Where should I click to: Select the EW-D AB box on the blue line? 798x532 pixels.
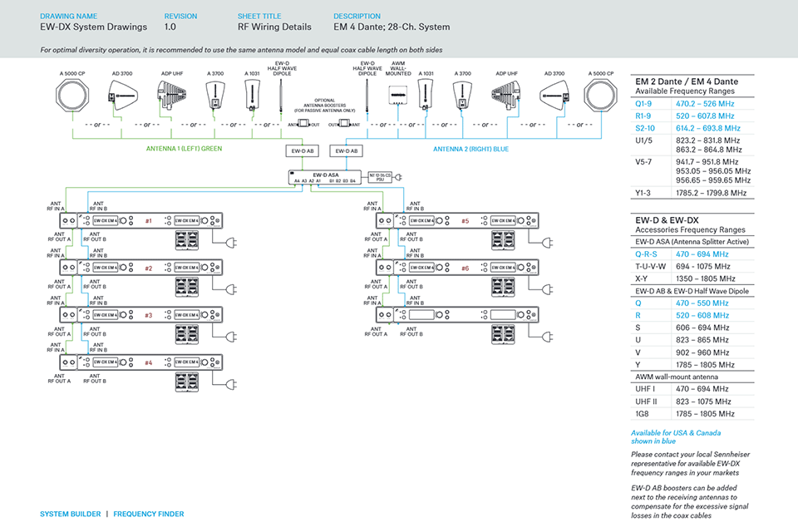click(346, 150)
